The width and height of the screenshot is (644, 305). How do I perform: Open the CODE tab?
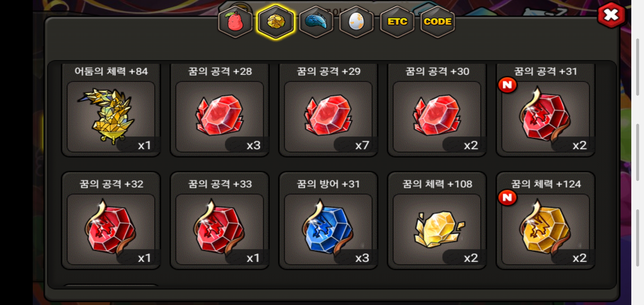(438, 22)
